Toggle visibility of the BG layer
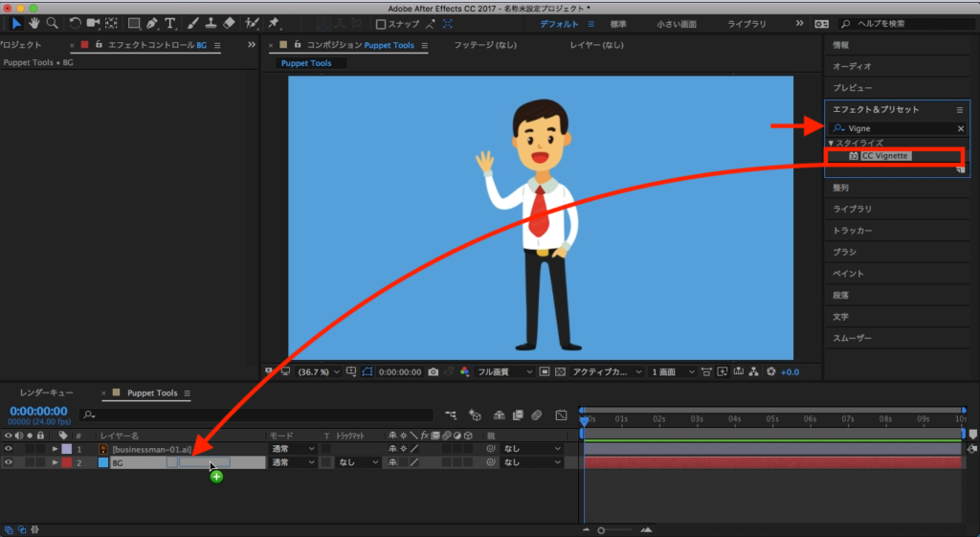980x537 pixels. (9, 462)
